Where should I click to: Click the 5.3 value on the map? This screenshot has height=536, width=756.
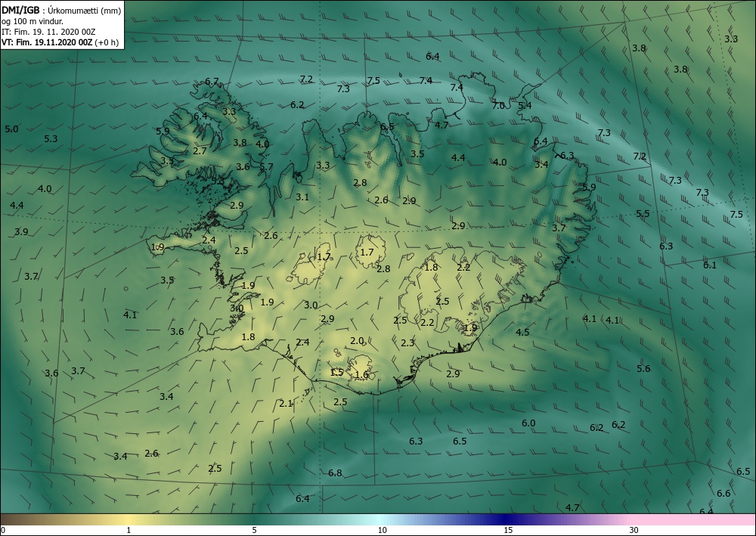click(x=51, y=138)
